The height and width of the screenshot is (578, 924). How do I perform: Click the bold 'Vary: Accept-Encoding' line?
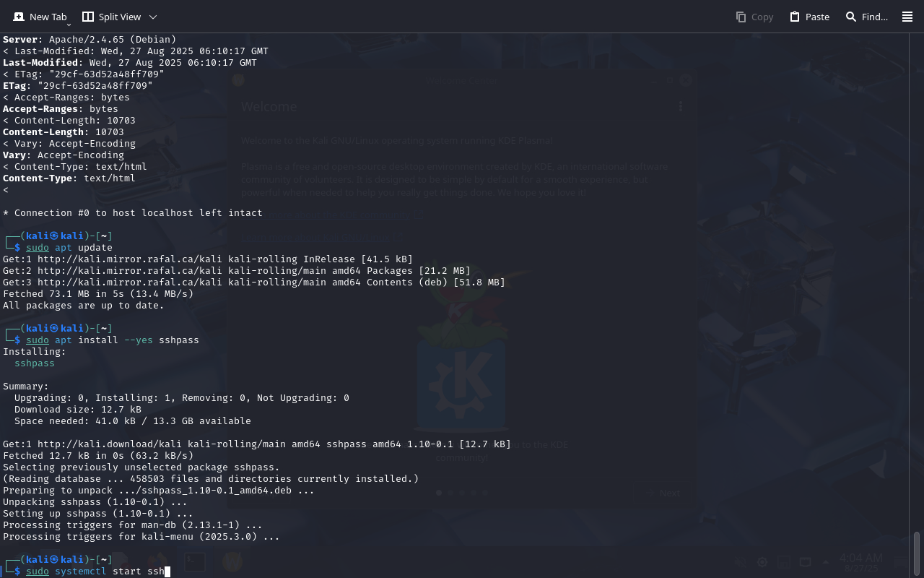[64, 155]
